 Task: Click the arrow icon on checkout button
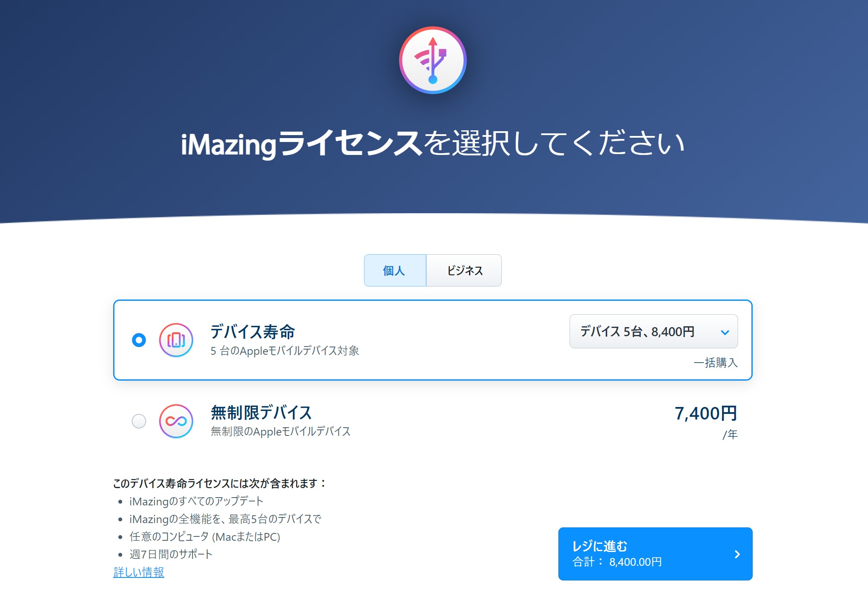737,554
